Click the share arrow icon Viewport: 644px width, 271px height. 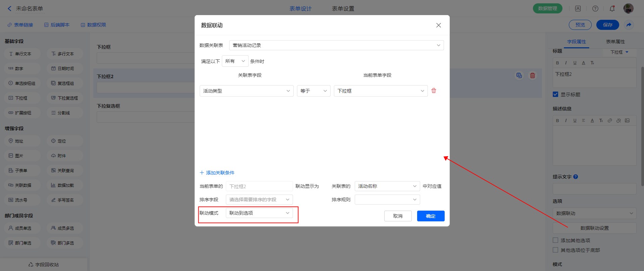(629, 25)
